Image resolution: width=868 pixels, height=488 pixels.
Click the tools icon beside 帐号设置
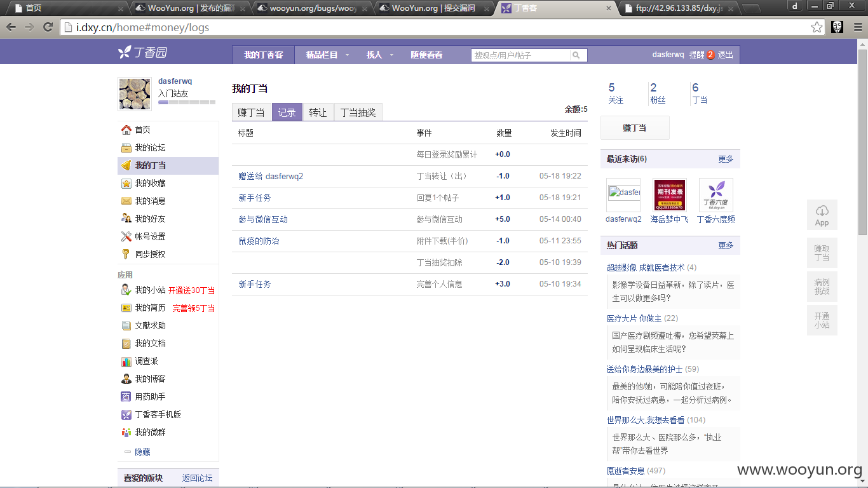pos(126,236)
